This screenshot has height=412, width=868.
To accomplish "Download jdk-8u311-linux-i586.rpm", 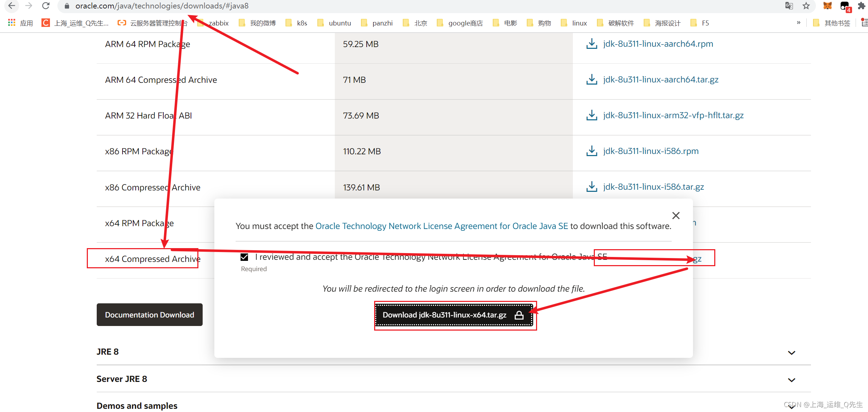I will point(651,151).
